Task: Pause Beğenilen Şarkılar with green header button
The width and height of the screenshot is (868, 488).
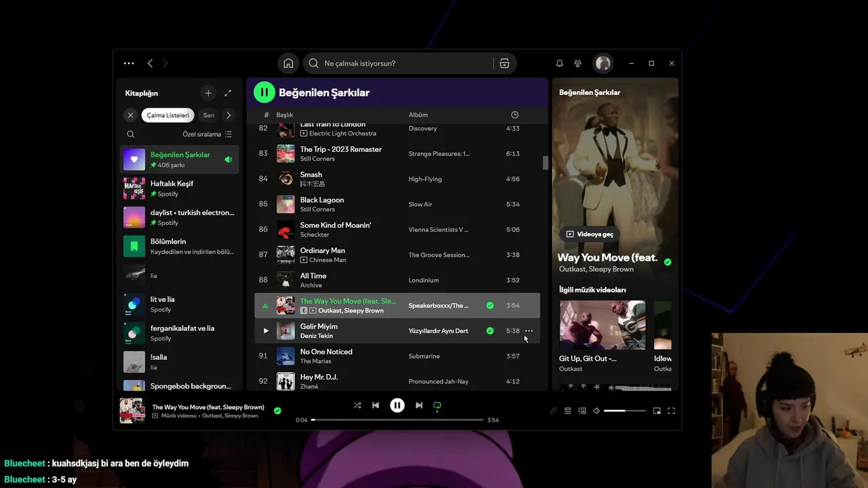Action: tap(264, 92)
